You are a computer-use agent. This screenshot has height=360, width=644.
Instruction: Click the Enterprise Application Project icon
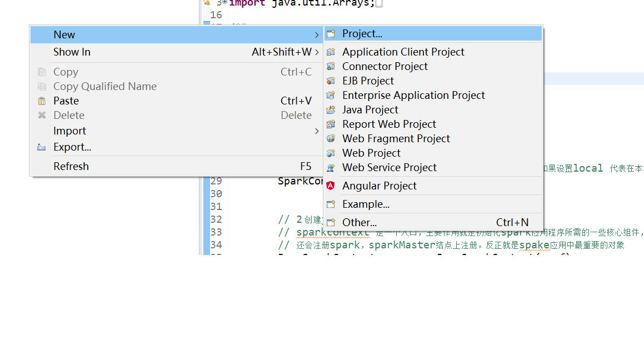[x=331, y=95]
